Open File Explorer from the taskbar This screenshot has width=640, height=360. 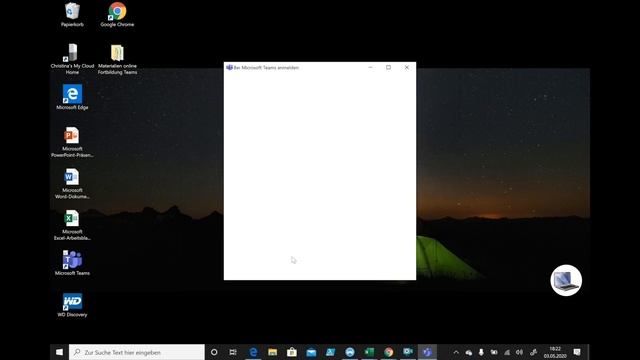(272, 352)
